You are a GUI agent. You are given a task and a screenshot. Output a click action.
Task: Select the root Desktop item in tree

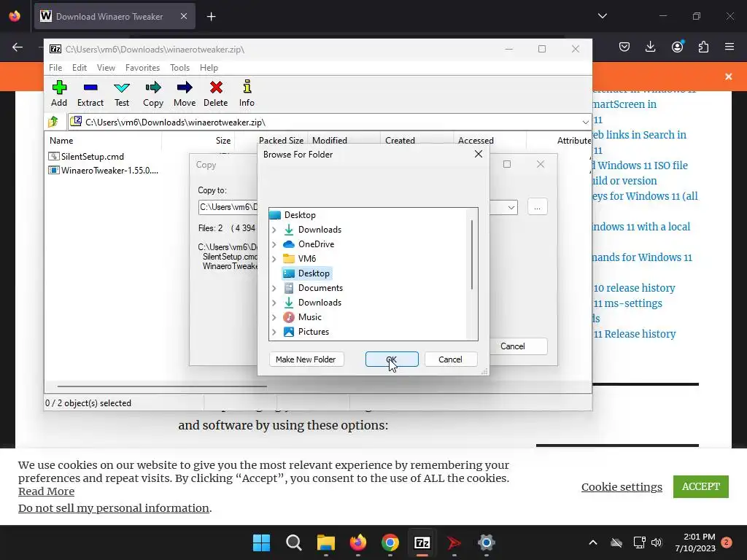[293, 215]
